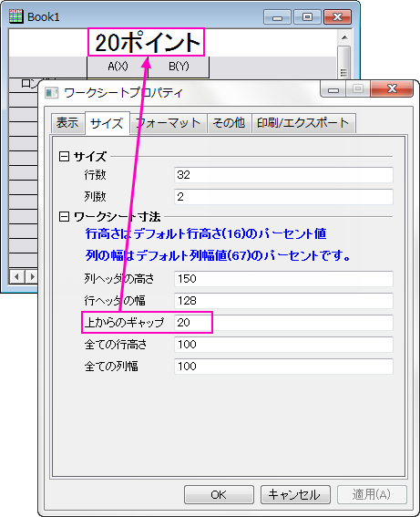Close the ワークシートプロパティ dialog
420x517 pixels.
click(392, 88)
